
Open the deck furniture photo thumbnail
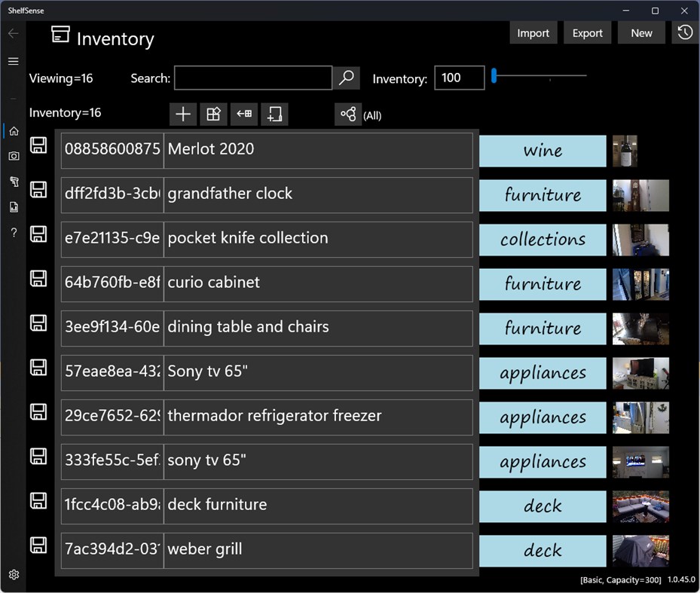(640, 506)
